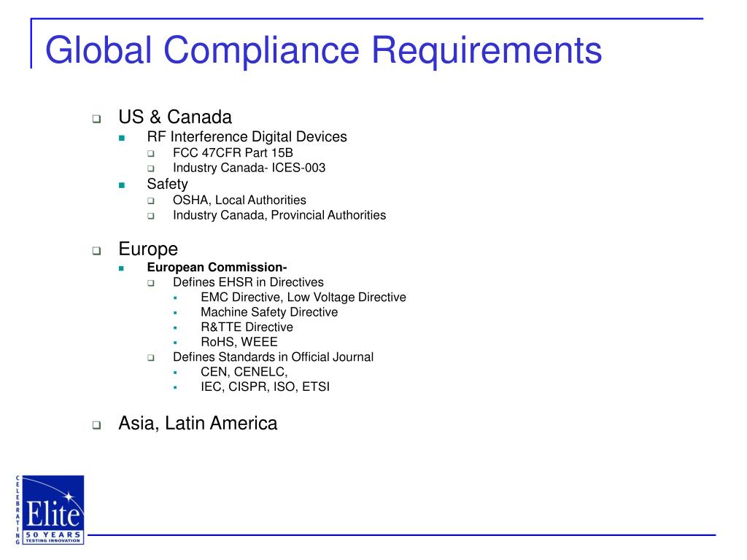Click Defines EHSR in Directives text
The height and width of the screenshot is (560, 747).
(x=248, y=282)
